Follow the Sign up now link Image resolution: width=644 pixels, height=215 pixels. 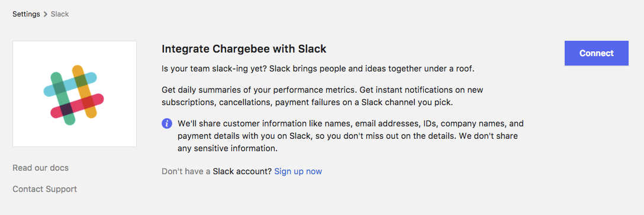click(298, 172)
